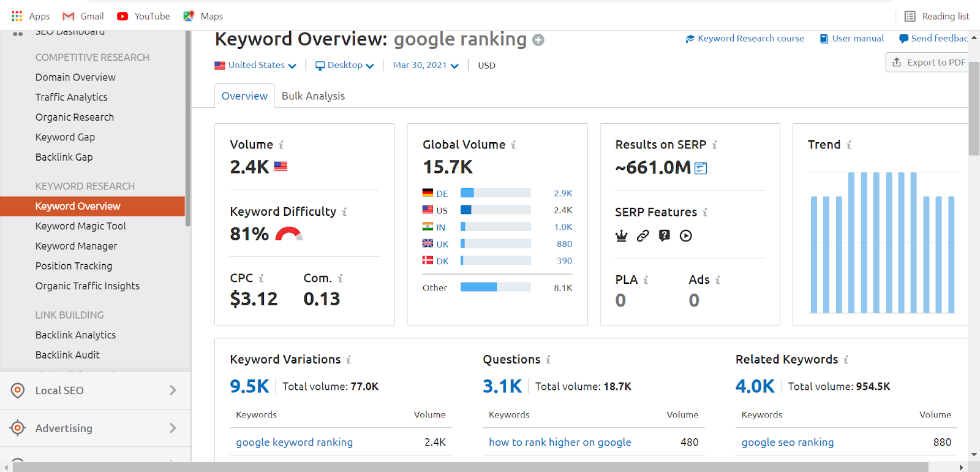
Task: Open Backlink Analytics in sidebar
Action: (x=75, y=335)
